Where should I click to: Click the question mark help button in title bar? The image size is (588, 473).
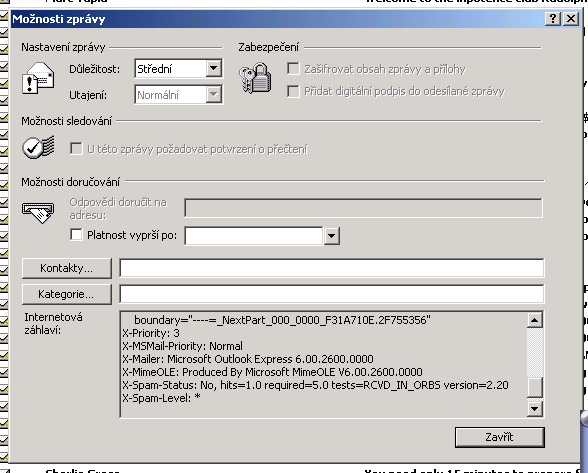pyautogui.click(x=553, y=18)
